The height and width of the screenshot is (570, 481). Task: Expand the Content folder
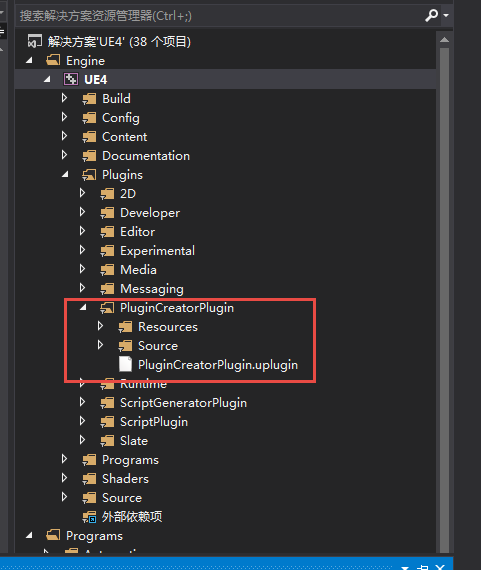point(64,136)
